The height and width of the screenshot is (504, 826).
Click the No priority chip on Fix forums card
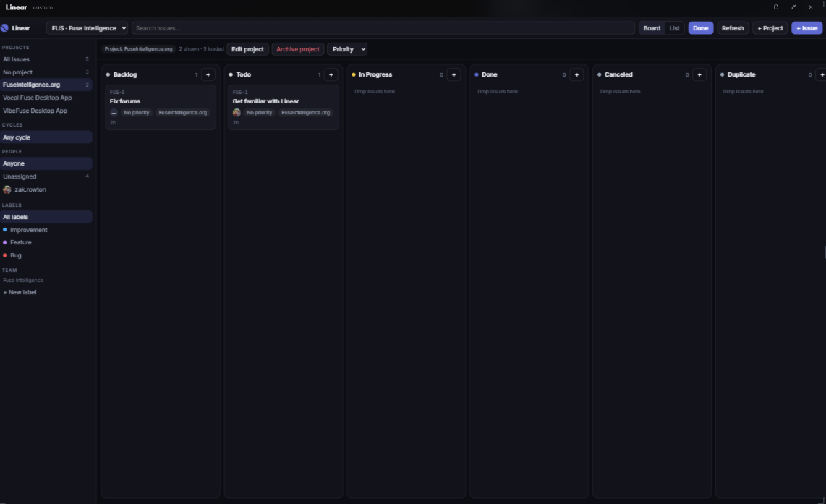coord(137,113)
